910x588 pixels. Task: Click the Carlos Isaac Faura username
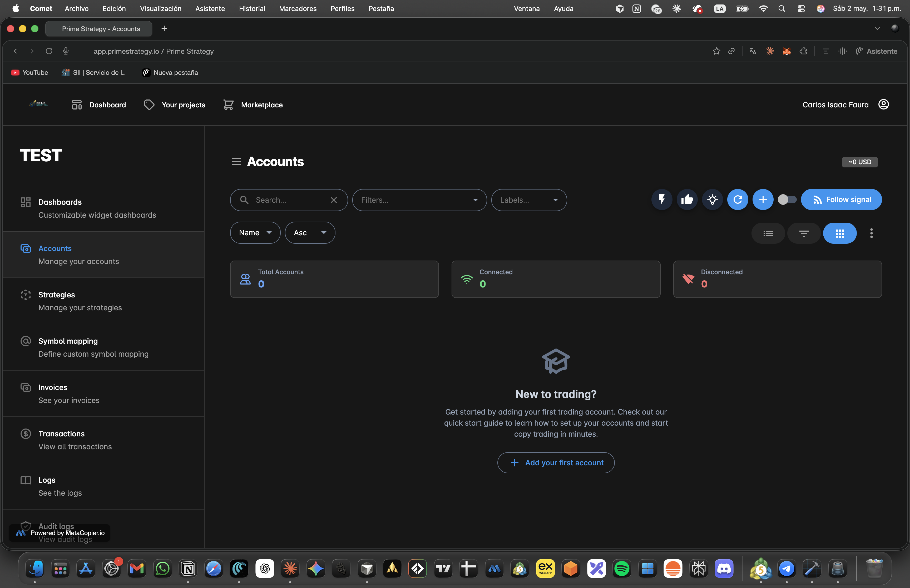pos(835,105)
